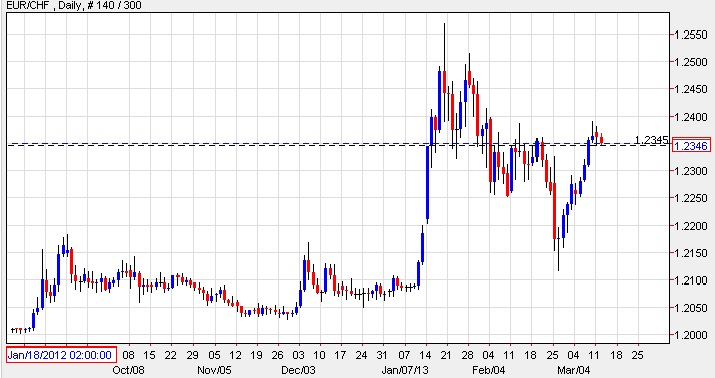Click the last red candle on the chart
The image size is (715, 378).
tap(602, 140)
